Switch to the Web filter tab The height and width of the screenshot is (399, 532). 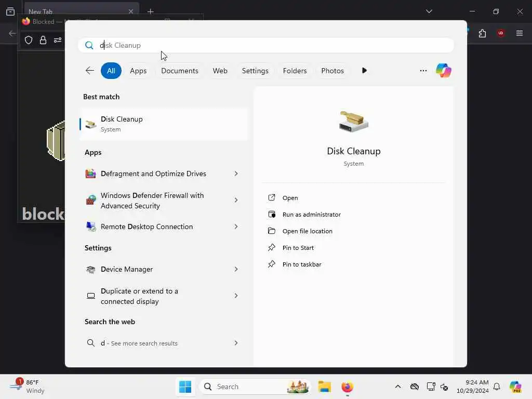pos(220,71)
